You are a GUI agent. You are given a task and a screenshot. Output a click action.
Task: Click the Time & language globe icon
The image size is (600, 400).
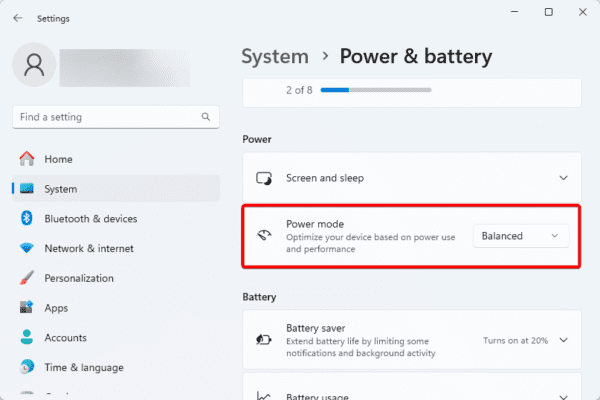click(26, 368)
